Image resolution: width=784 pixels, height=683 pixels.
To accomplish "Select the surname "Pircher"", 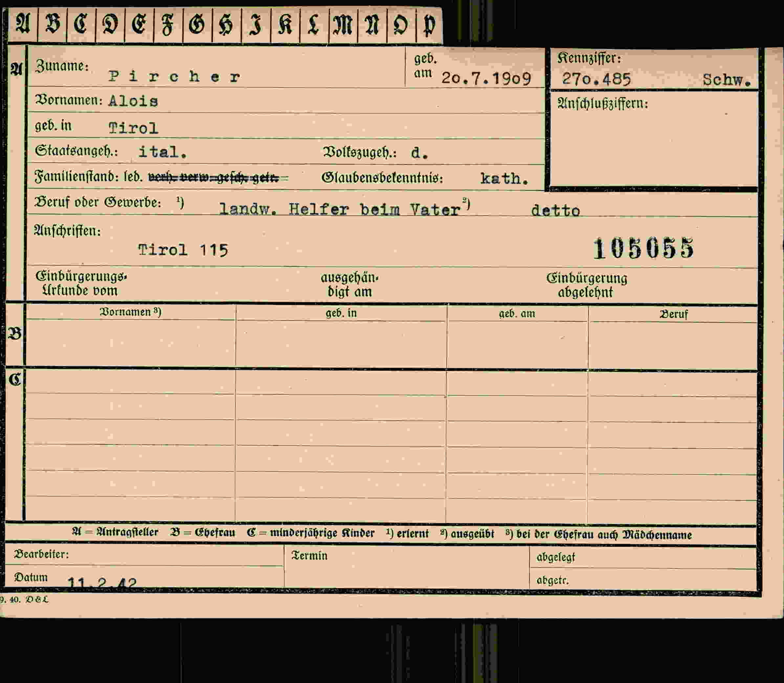I will tap(174, 77).
